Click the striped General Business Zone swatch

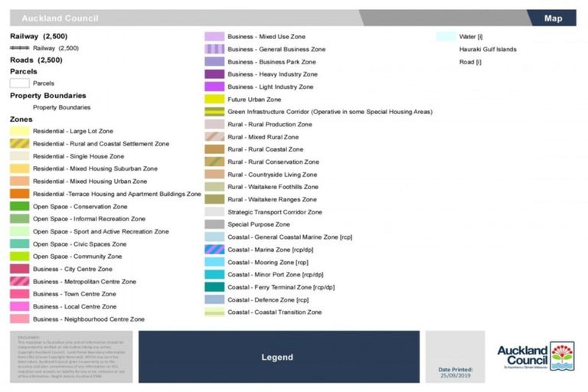(x=214, y=49)
